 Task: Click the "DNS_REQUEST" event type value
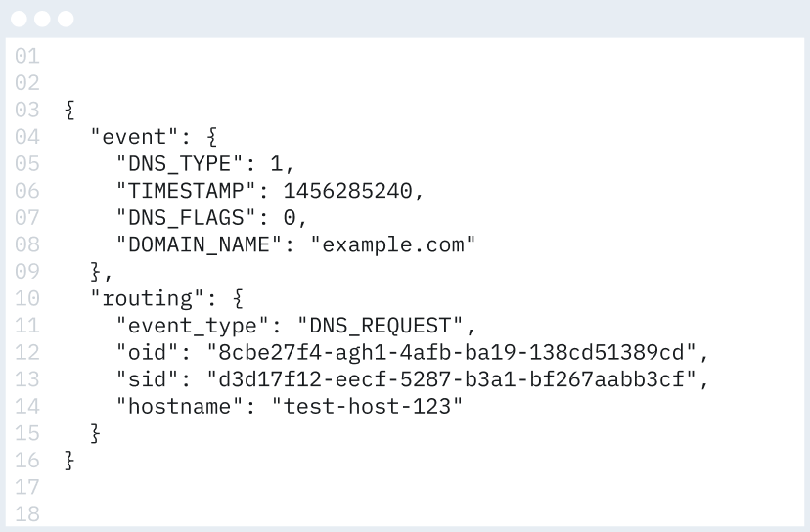381,326
